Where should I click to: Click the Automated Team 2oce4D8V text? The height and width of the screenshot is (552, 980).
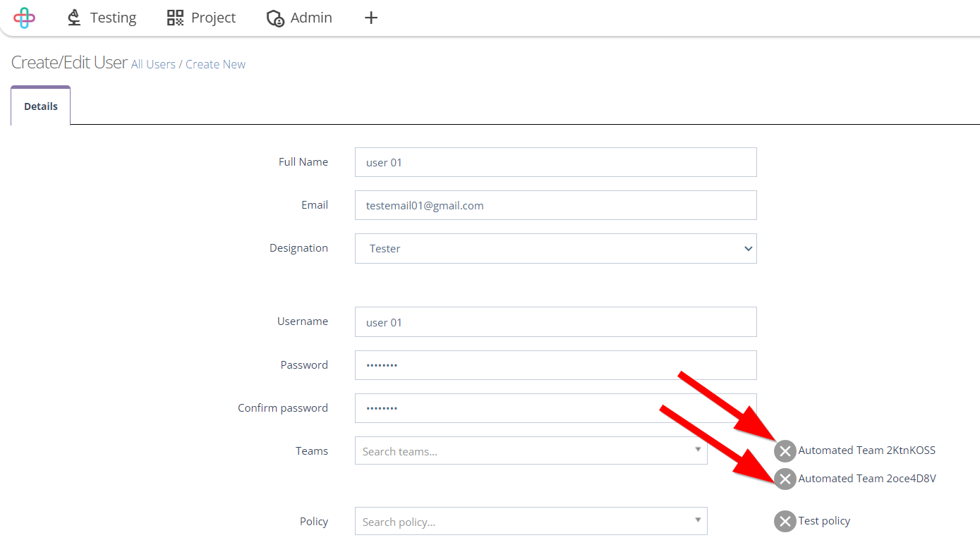coord(867,478)
